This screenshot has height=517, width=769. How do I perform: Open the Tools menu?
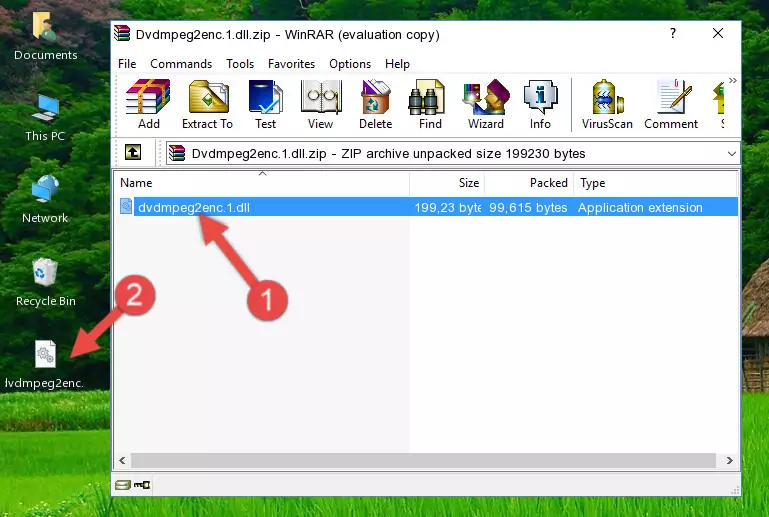pos(240,64)
